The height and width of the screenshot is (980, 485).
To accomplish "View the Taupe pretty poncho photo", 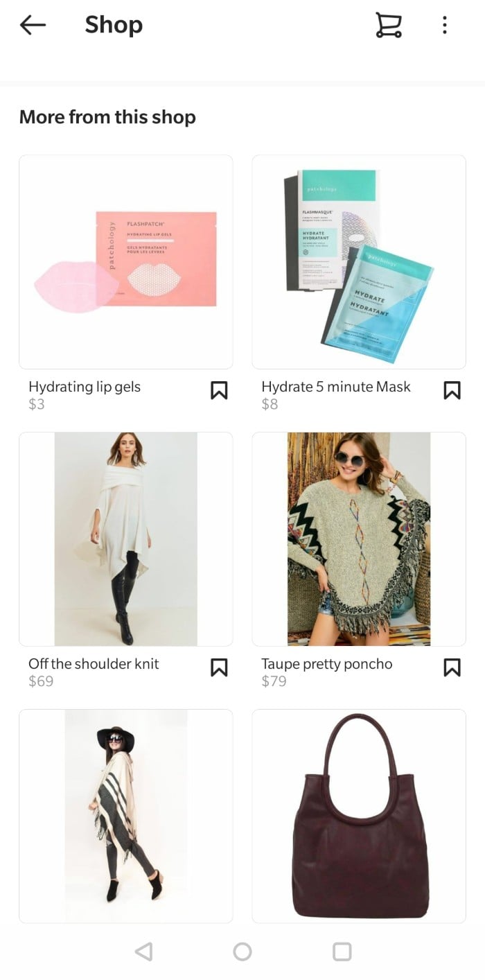I will click(x=359, y=539).
